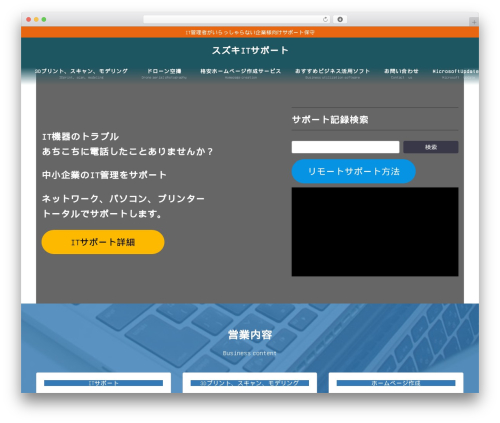Image resolution: width=500 pixels, height=423 pixels.
Task: Open おすすめビジネス活用ソフト menu item
Action: point(332,73)
